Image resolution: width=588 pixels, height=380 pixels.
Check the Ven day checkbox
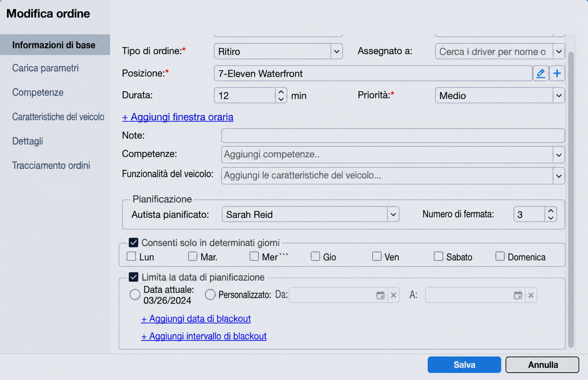coord(377,256)
